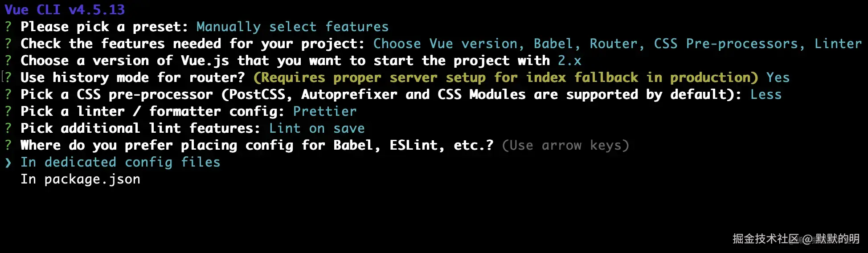
Task: Click the "Yes" history mode answer
Action: 778,78
